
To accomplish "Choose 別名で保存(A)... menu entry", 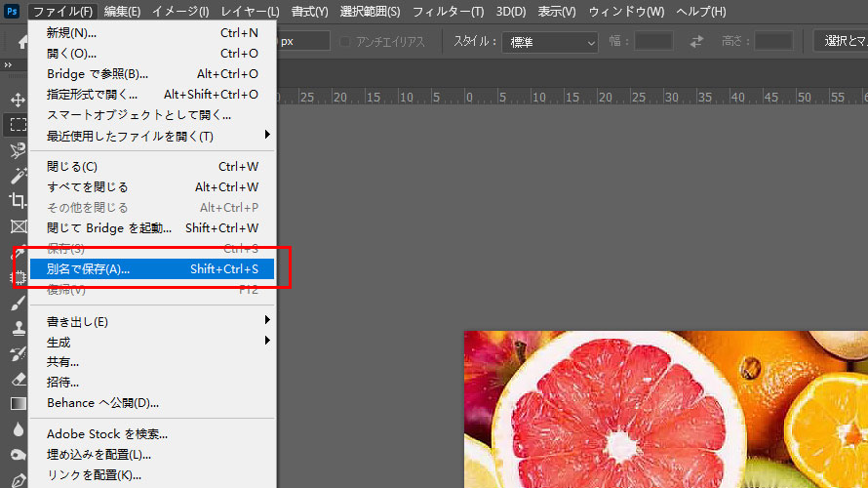I will [x=152, y=268].
